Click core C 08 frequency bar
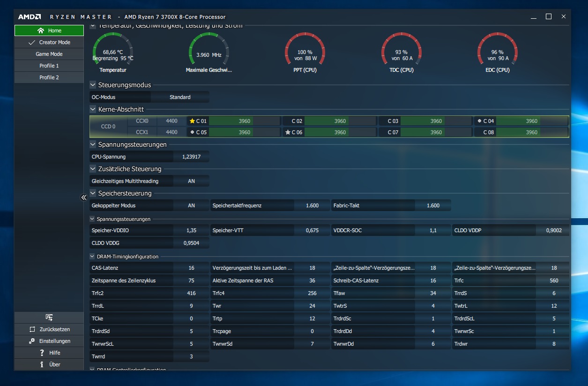The width and height of the screenshot is (588, 386). [x=532, y=132]
